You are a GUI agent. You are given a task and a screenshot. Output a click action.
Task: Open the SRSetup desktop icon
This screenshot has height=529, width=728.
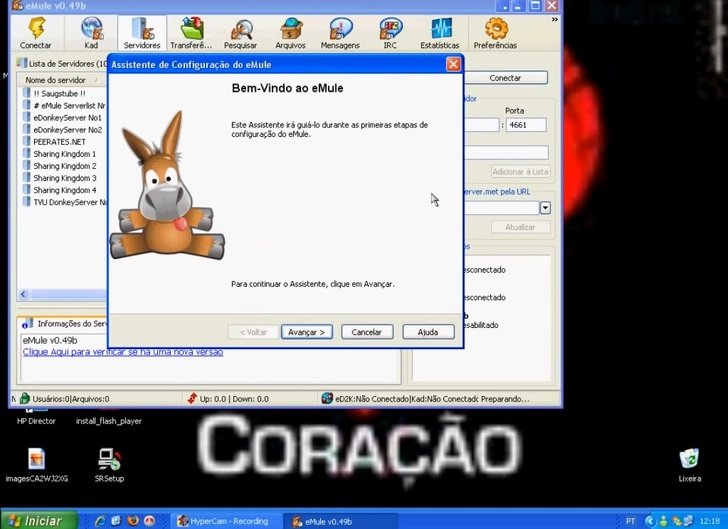tap(110, 464)
